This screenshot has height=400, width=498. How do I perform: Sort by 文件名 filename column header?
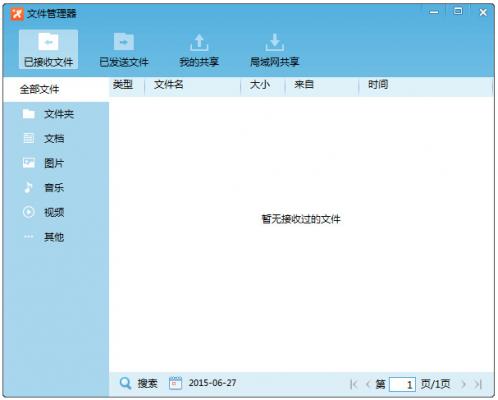pos(169,85)
